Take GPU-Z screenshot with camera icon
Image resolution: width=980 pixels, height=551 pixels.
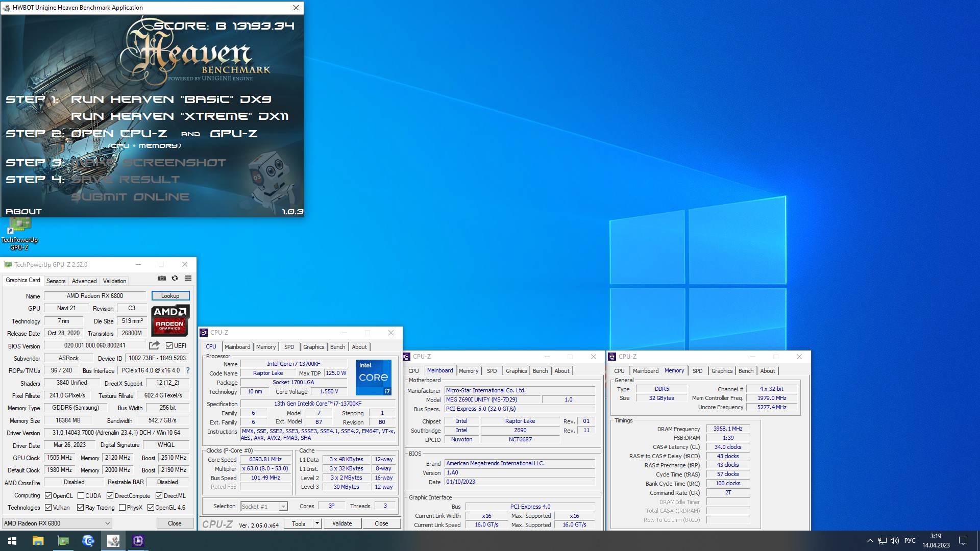pyautogui.click(x=162, y=278)
